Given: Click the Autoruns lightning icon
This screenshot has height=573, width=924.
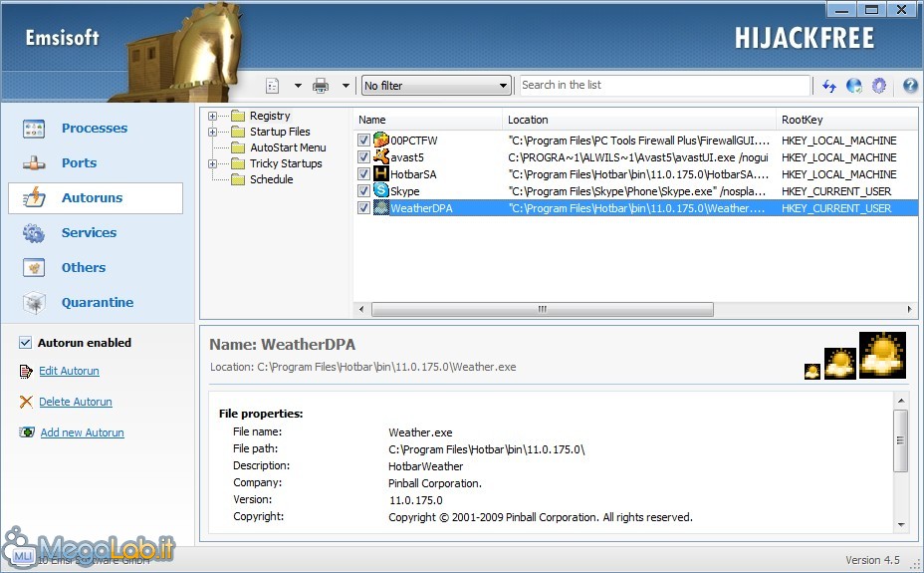Looking at the screenshot, I should pyautogui.click(x=34, y=197).
